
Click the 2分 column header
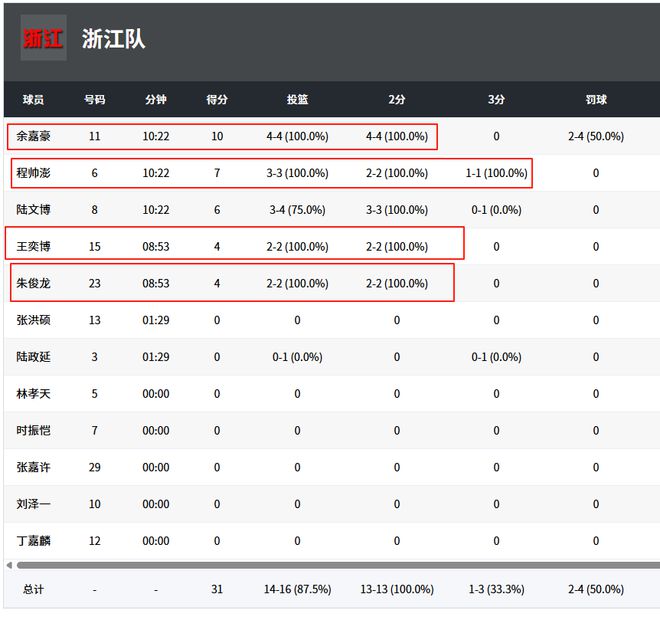point(397,100)
